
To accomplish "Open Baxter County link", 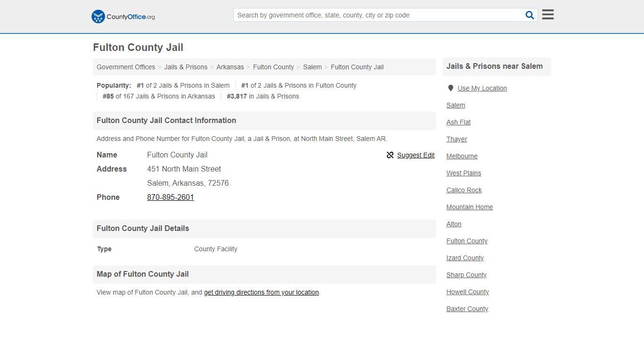I will (468, 309).
